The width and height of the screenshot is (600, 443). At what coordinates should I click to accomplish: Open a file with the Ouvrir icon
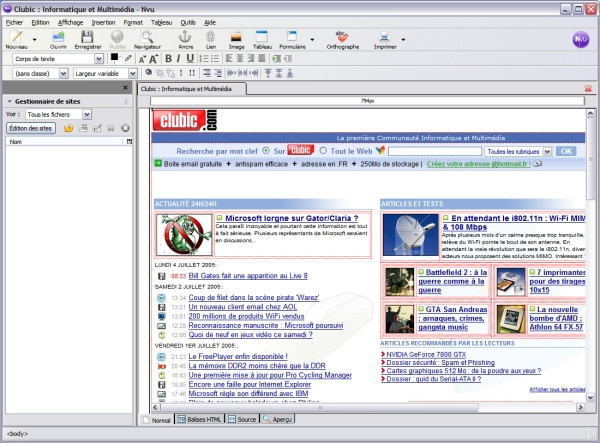58,37
